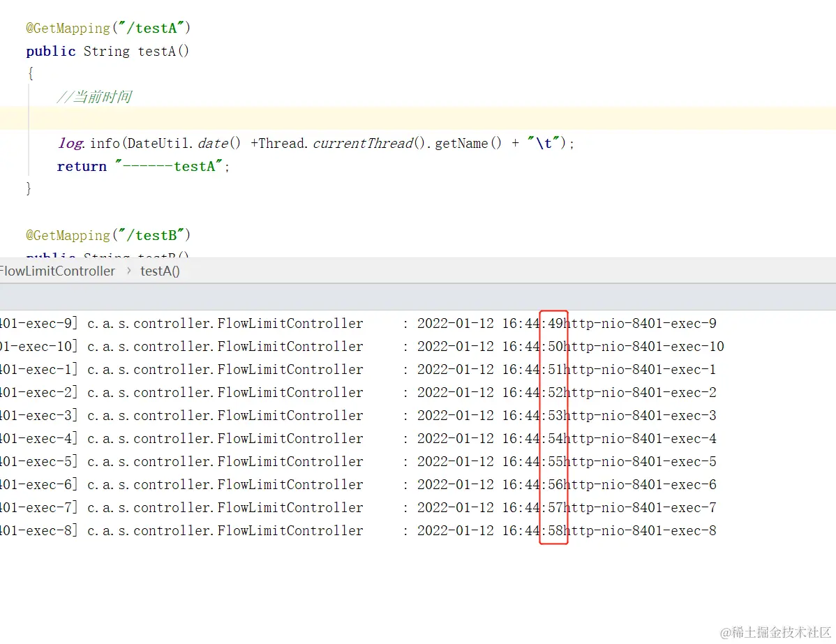This screenshot has width=836, height=644.
Task: Select the log line ending http-nio-8401-exec-6
Action: pyautogui.click(x=358, y=485)
